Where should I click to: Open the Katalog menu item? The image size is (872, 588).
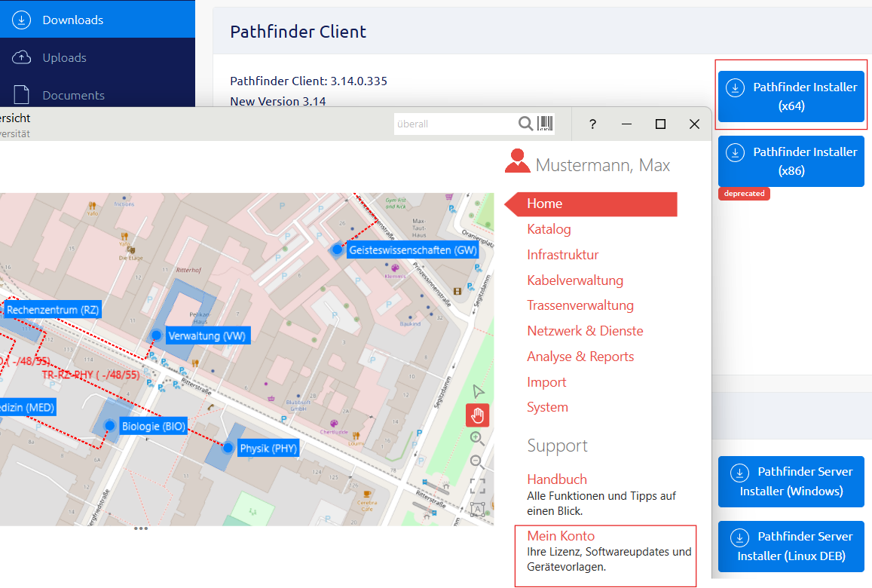549,229
